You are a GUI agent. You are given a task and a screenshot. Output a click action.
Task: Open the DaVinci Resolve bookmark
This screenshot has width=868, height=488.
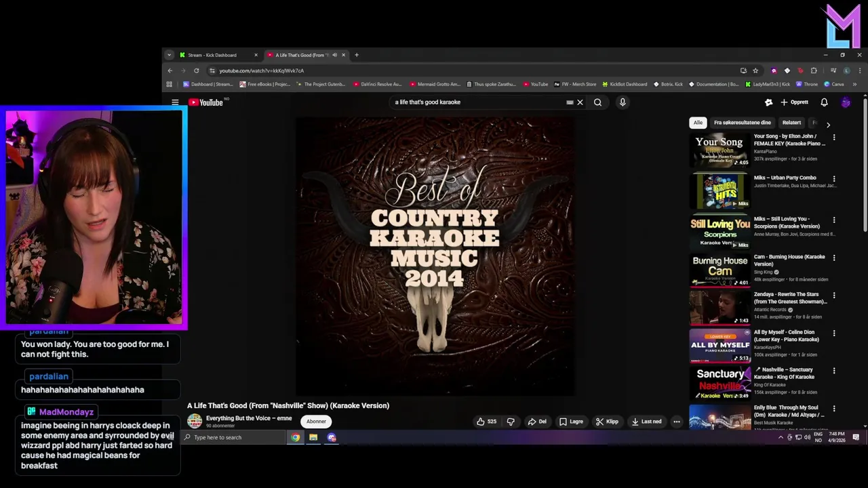coord(377,84)
